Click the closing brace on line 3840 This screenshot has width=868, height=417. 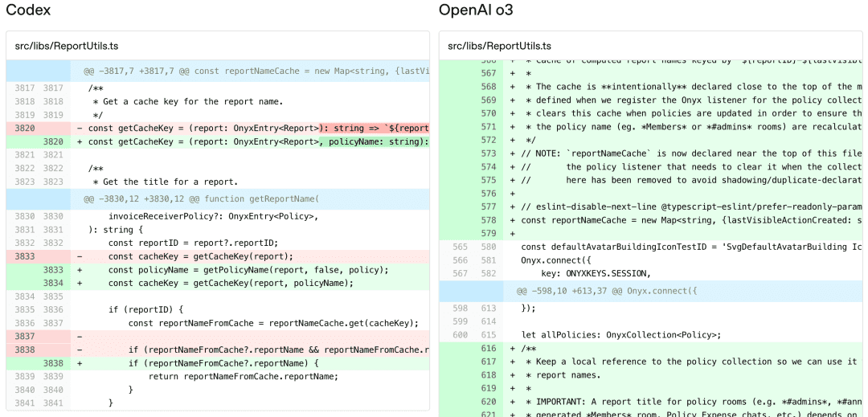tap(131, 390)
